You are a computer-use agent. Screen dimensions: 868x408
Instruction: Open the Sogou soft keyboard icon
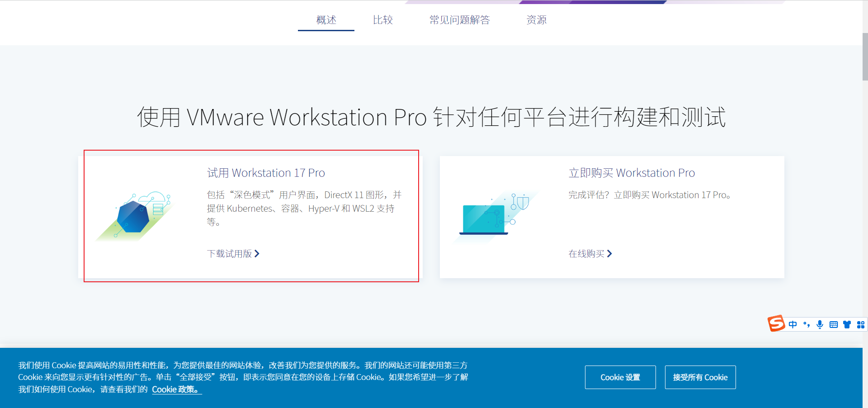[x=834, y=324]
